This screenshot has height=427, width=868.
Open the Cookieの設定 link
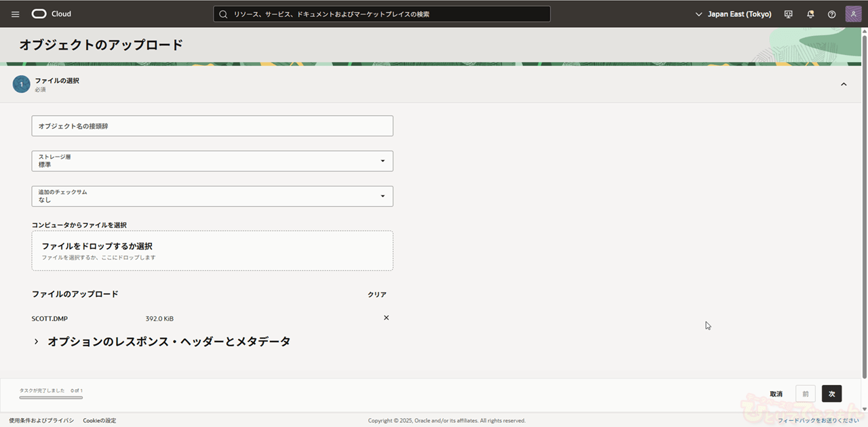pos(100,421)
